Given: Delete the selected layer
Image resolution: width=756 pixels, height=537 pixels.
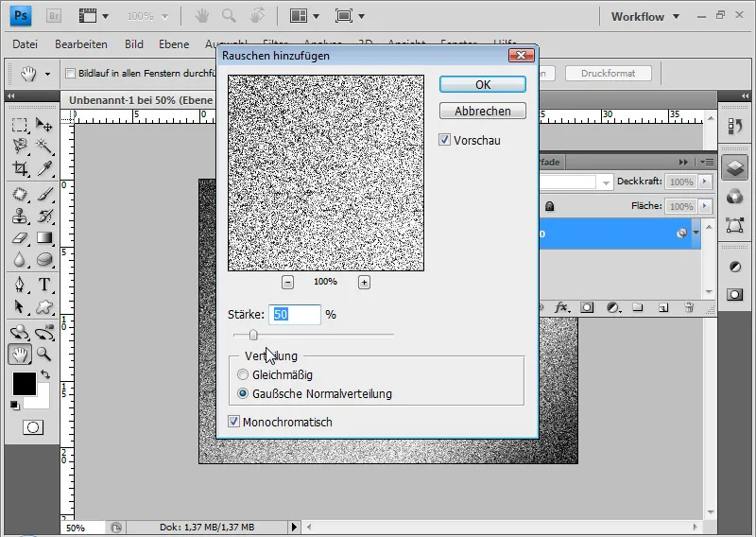Looking at the screenshot, I should tap(689, 307).
